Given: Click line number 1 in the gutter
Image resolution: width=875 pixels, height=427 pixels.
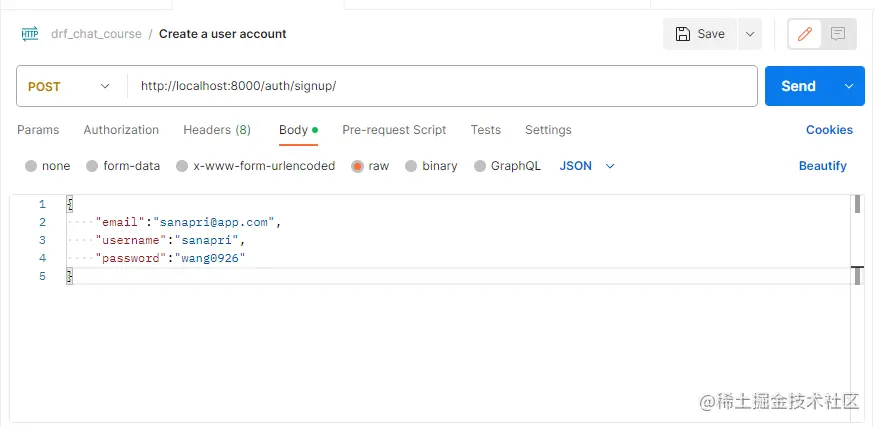Looking at the screenshot, I should [42, 204].
